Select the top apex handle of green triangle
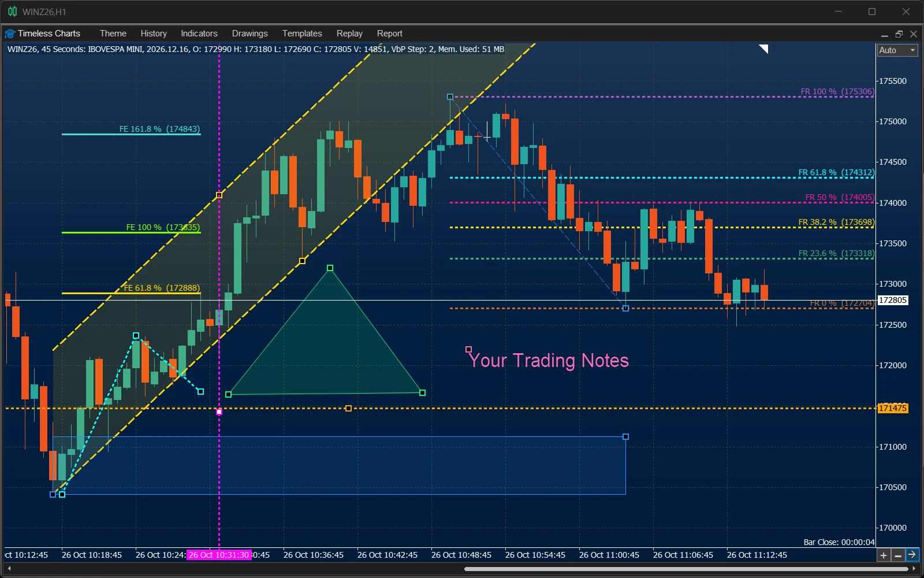The image size is (924, 578). 330,268
